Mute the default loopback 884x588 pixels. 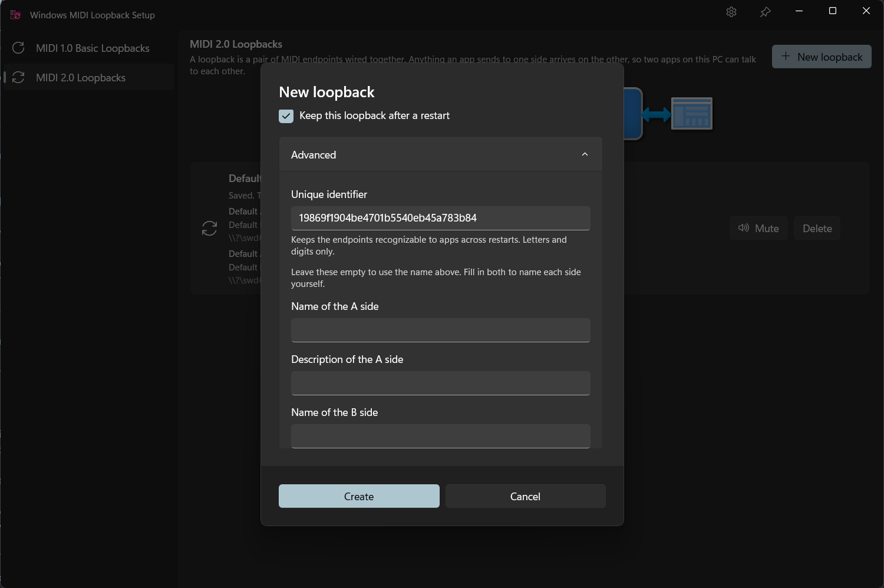[758, 228]
